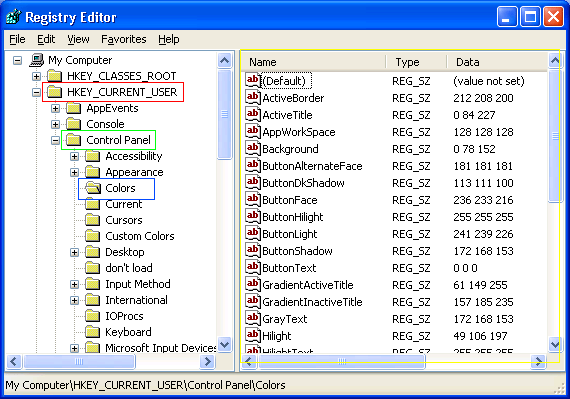Click the ab icon next to Hilight
This screenshot has width=570, height=399.
pos(252,335)
